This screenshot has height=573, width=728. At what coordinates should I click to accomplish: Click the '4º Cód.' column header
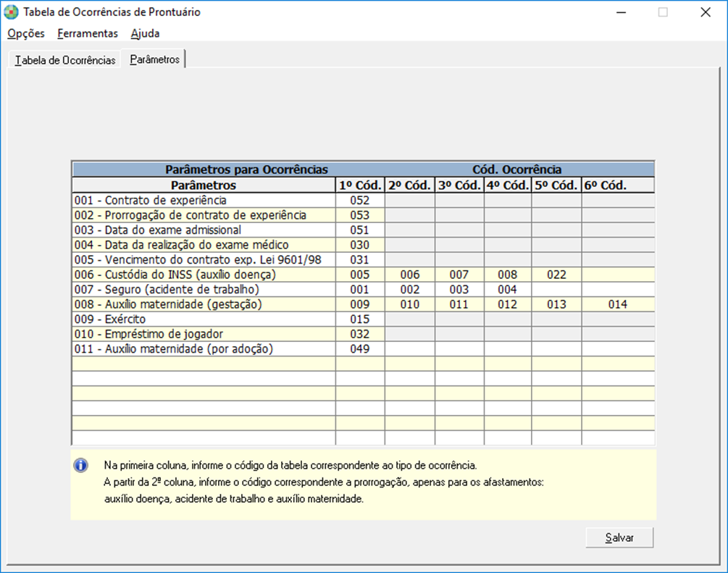(508, 185)
